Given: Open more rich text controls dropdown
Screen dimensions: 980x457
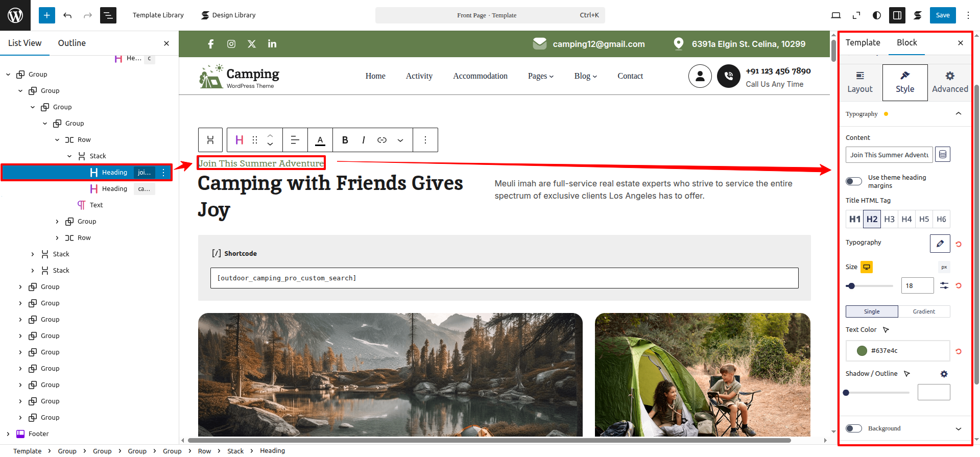Looking at the screenshot, I should point(400,140).
